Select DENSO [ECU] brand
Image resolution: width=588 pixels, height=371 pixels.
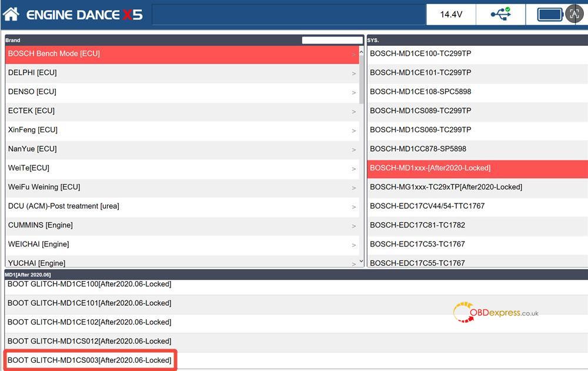click(x=182, y=92)
